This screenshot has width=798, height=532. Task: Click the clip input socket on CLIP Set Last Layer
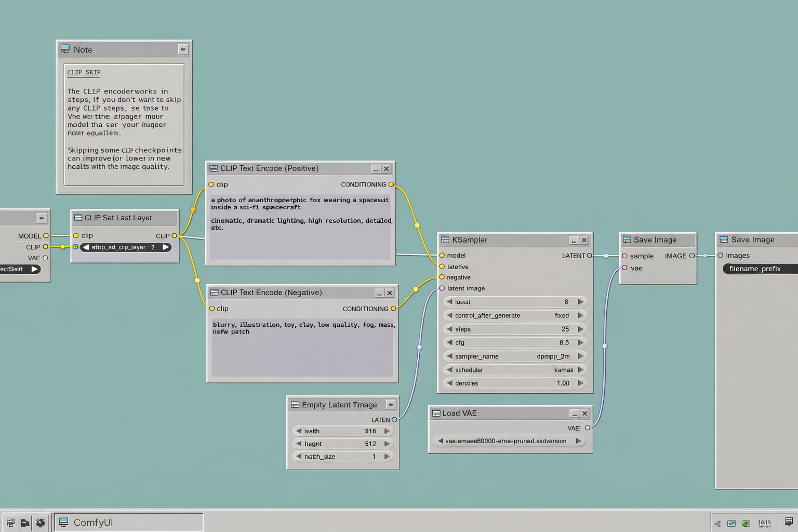(76, 235)
